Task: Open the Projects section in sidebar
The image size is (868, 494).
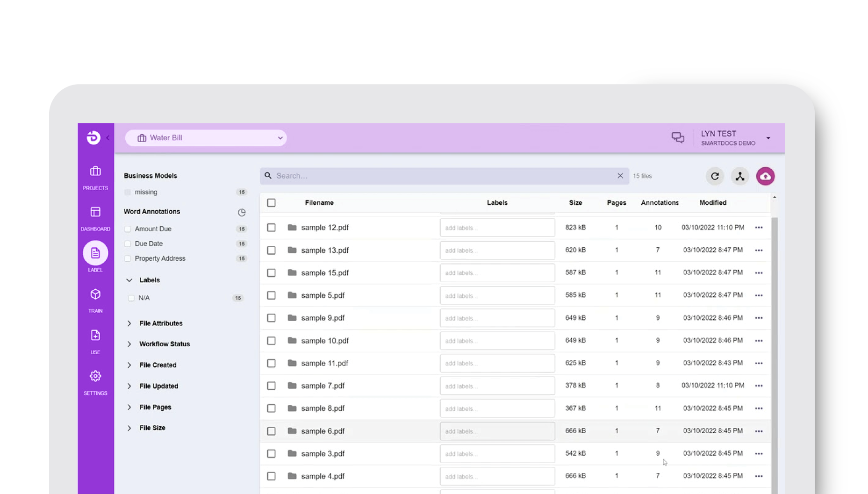Action: pyautogui.click(x=95, y=177)
